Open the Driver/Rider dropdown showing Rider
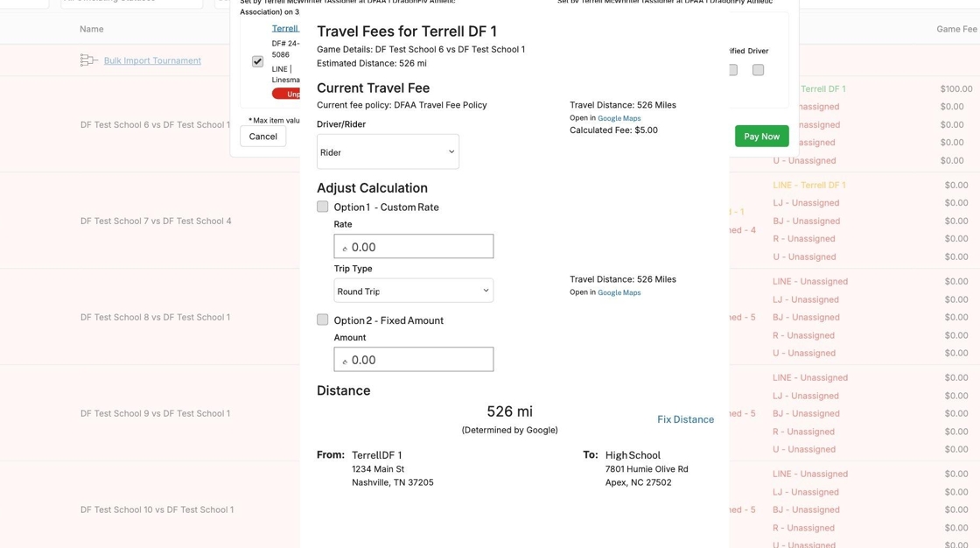 pos(388,152)
